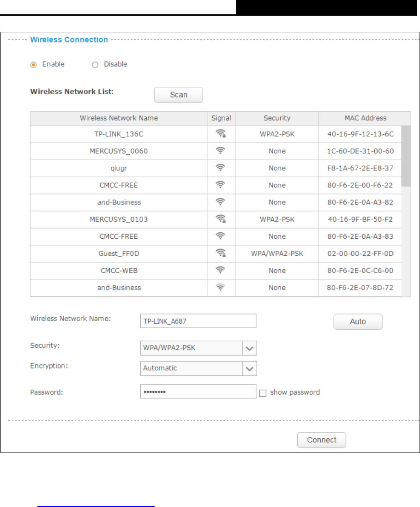This screenshot has width=420, height=507.
Task: Select the Enable radio button
Action: pyautogui.click(x=34, y=65)
